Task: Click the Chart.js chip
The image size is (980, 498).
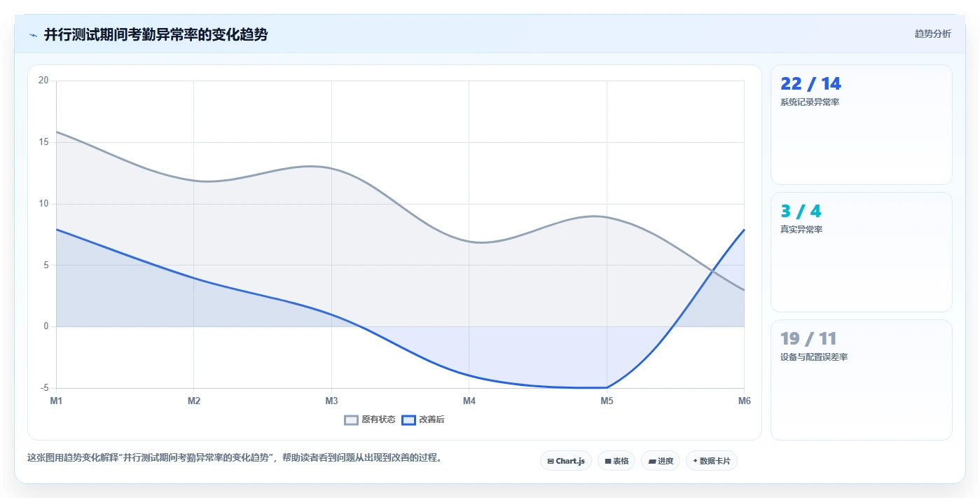Action: 566,461
